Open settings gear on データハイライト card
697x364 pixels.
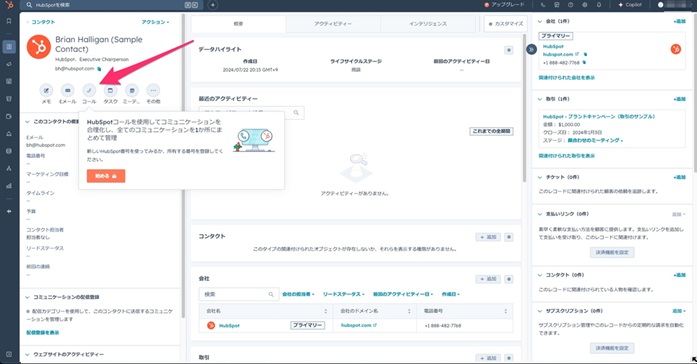(x=509, y=50)
